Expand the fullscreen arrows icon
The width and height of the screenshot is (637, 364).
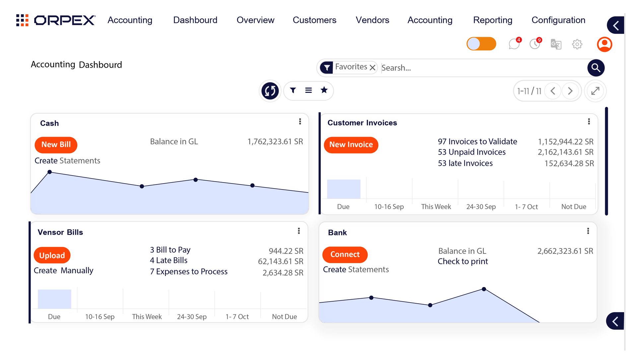click(595, 91)
